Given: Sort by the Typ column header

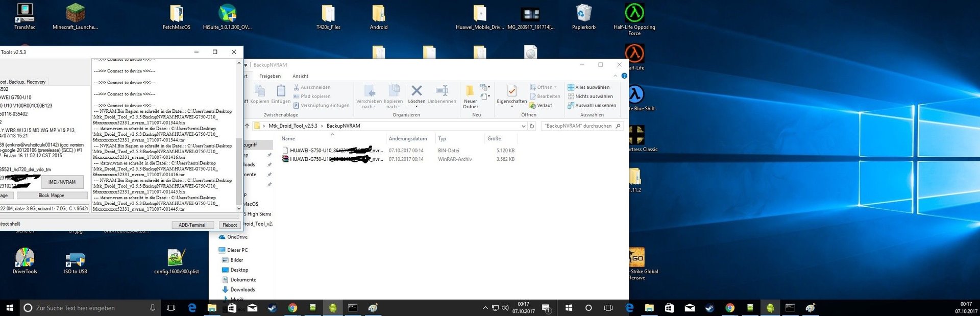Looking at the screenshot, I should click(x=459, y=139).
